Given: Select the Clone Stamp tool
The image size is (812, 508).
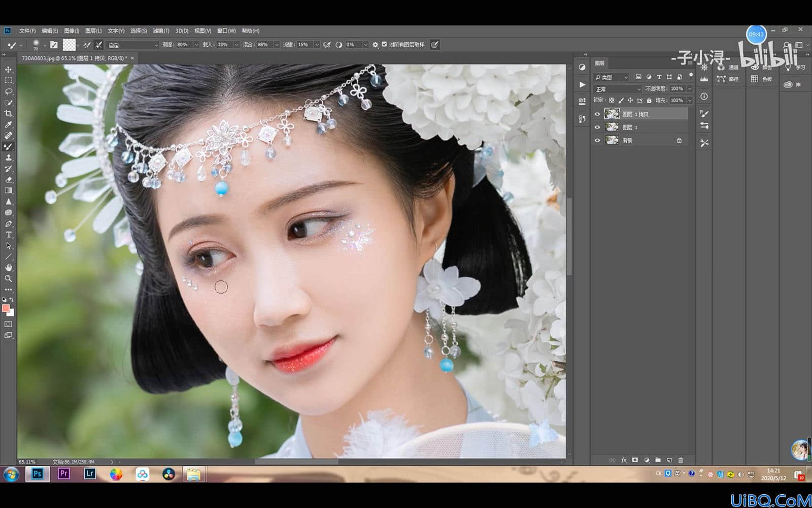Looking at the screenshot, I should click(x=9, y=158).
